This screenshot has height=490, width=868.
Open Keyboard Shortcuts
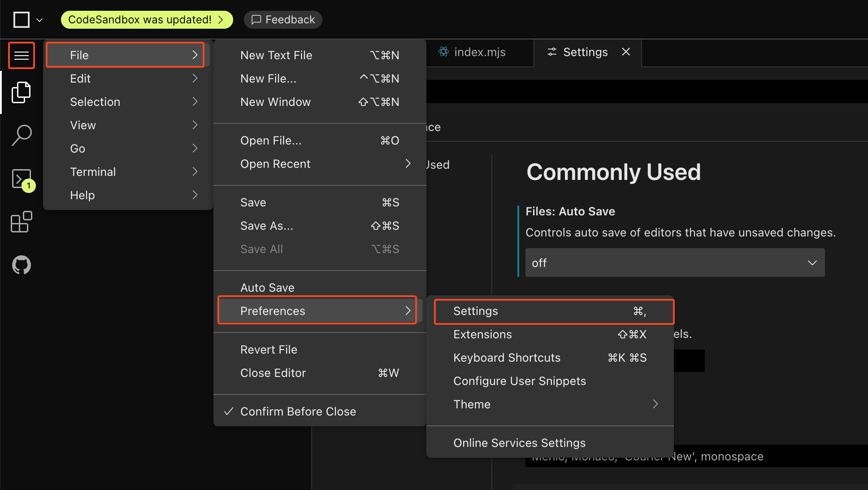(550, 358)
